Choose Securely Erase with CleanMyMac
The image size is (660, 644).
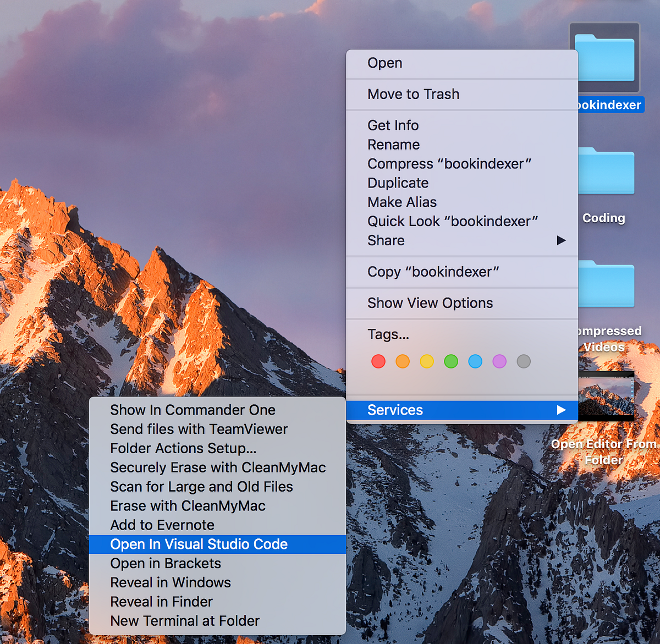click(x=218, y=467)
